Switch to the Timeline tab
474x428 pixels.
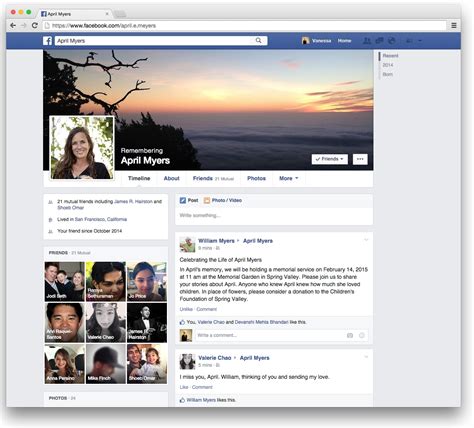coord(139,178)
